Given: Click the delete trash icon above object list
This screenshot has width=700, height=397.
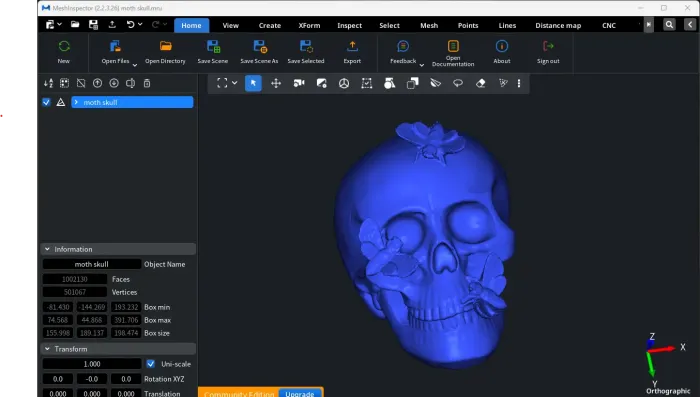Looking at the screenshot, I should pos(147,83).
